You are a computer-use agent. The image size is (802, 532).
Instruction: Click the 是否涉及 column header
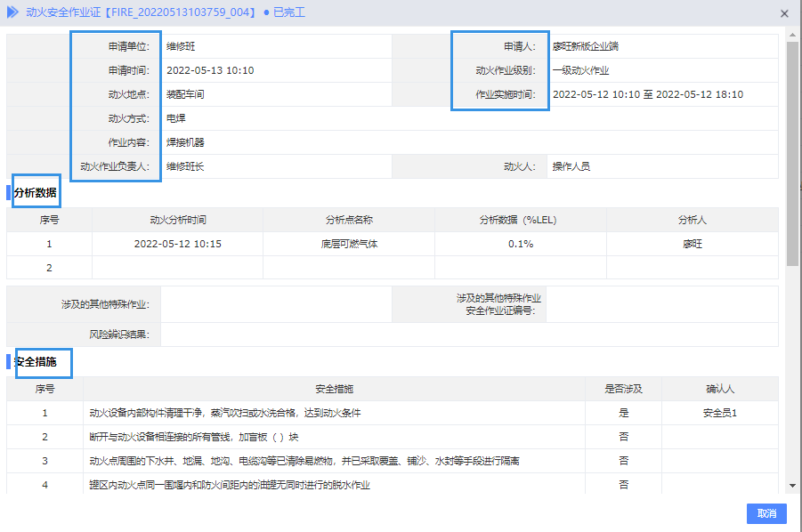click(x=623, y=390)
